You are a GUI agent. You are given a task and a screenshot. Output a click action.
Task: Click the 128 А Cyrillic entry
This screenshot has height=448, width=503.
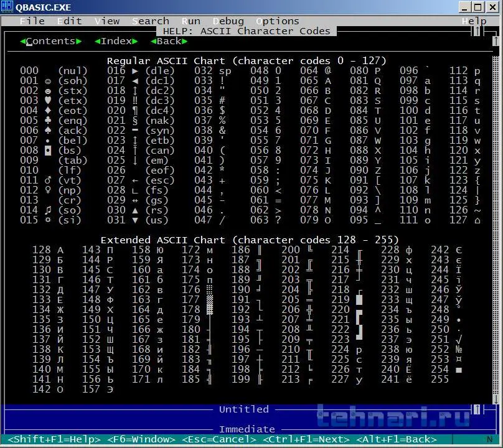[x=48, y=250]
